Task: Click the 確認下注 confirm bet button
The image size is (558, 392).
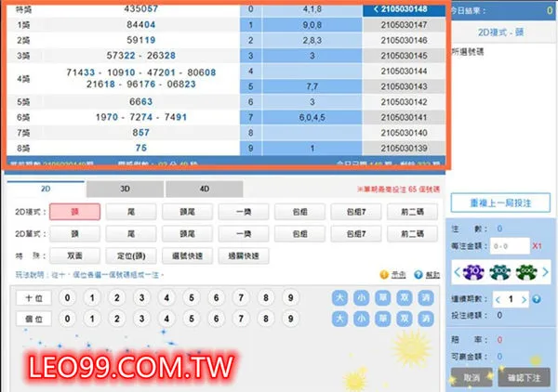Action: pyautogui.click(x=524, y=377)
